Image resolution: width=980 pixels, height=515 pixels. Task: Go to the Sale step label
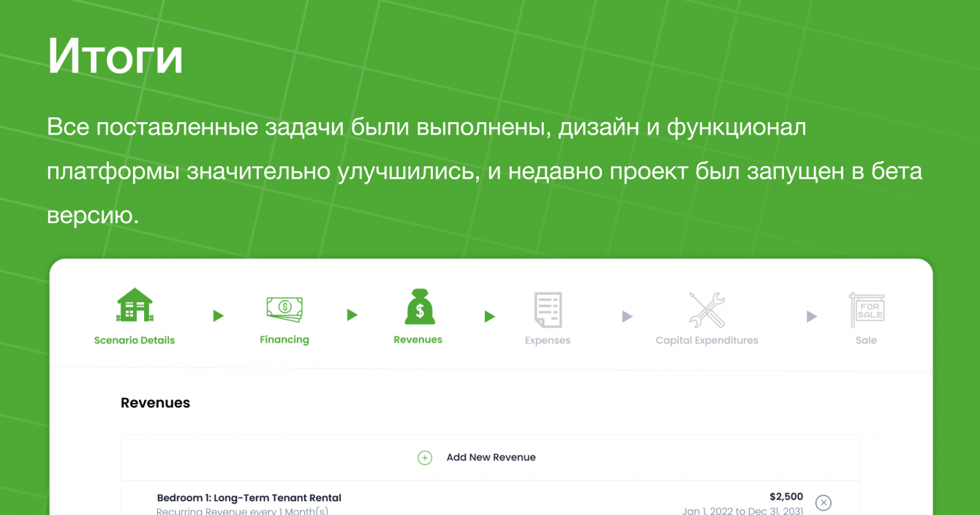coord(866,340)
